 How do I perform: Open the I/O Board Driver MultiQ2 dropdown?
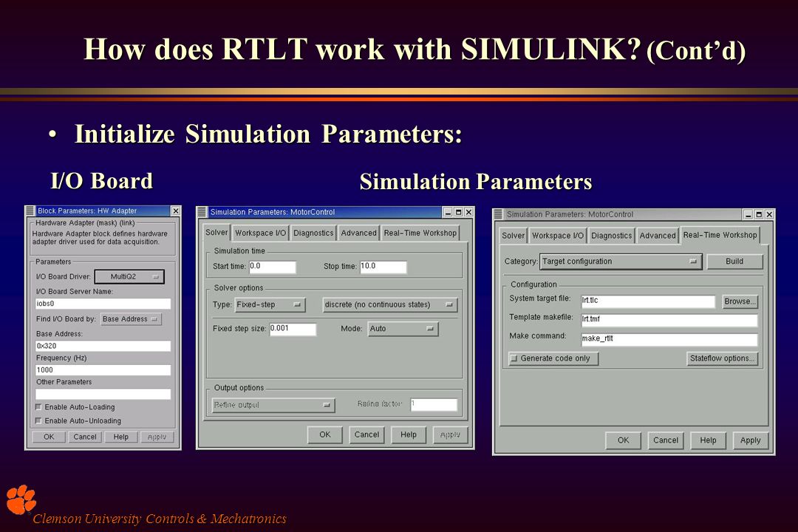click(x=129, y=276)
